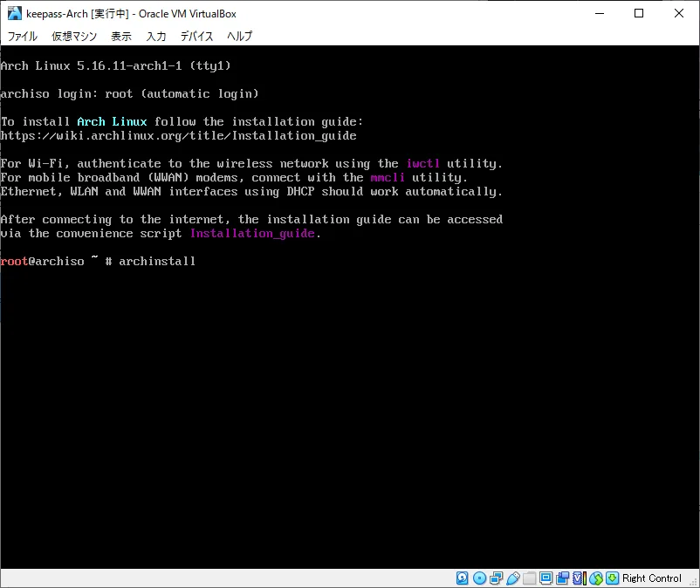Screen dimensions: 700x588
Task: Open the 入力 menu
Action: pyautogui.click(x=156, y=36)
